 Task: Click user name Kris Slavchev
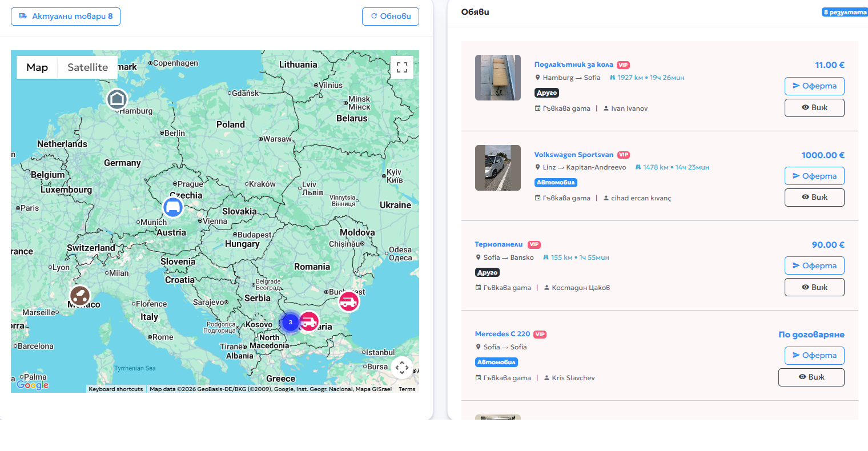click(x=573, y=378)
